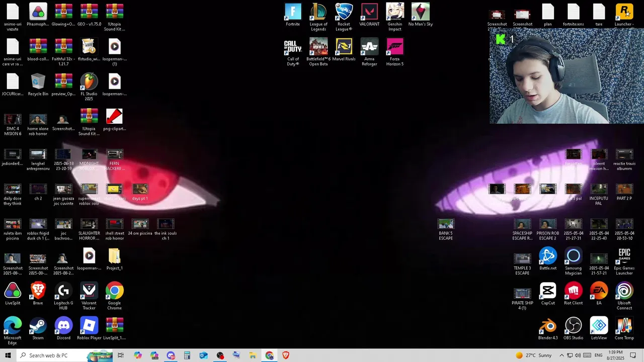Open the 27°C Sunny weather widget
Screen dimensions: 644x362
tap(534, 355)
